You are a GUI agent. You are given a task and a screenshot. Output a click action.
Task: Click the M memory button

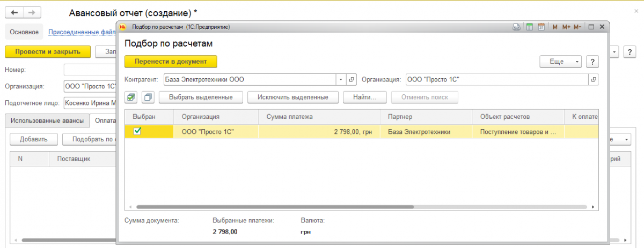[555, 26]
